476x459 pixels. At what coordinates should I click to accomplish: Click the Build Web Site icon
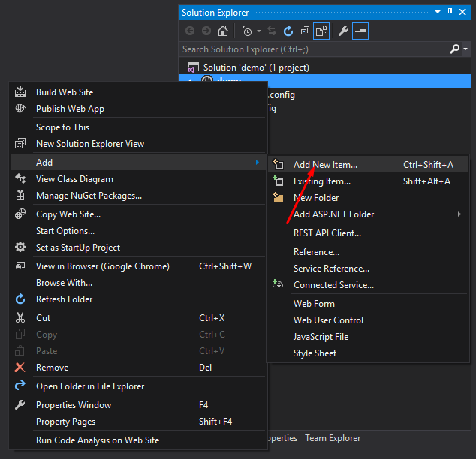click(x=20, y=91)
